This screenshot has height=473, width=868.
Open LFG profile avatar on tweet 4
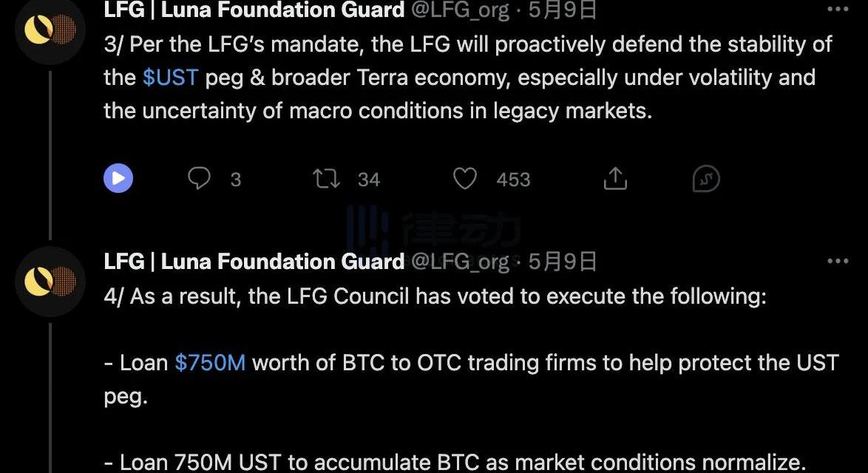(50, 281)
